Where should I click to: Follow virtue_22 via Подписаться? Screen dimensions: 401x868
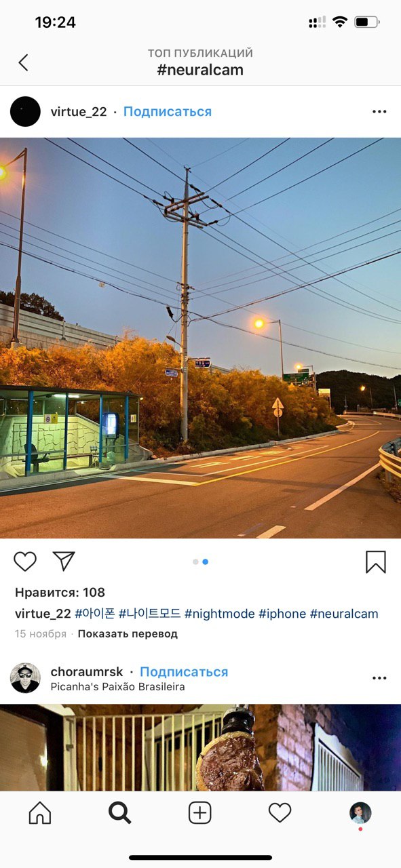[168, 112]
